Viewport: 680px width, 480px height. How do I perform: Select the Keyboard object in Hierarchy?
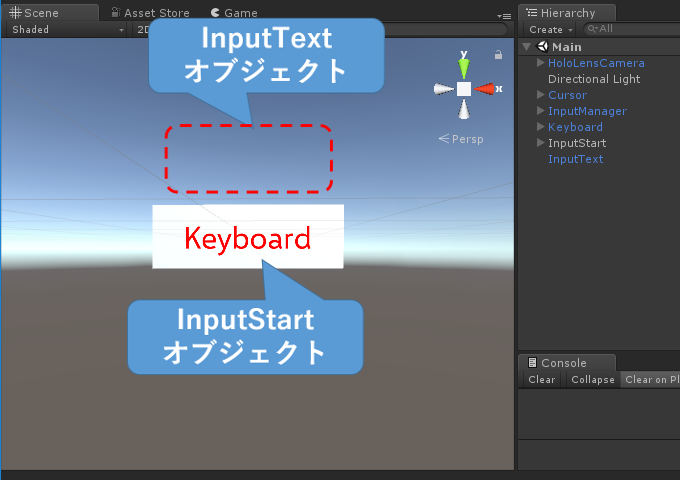point(575,127)
